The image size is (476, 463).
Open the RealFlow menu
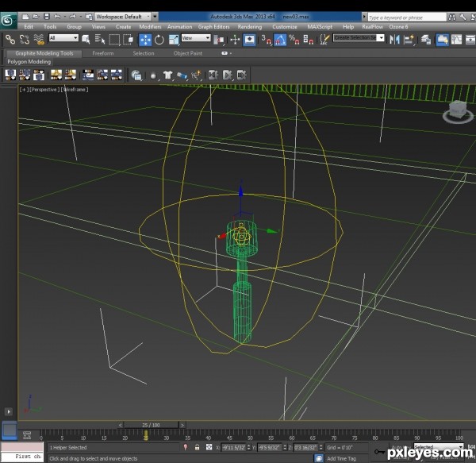(372, 27)
